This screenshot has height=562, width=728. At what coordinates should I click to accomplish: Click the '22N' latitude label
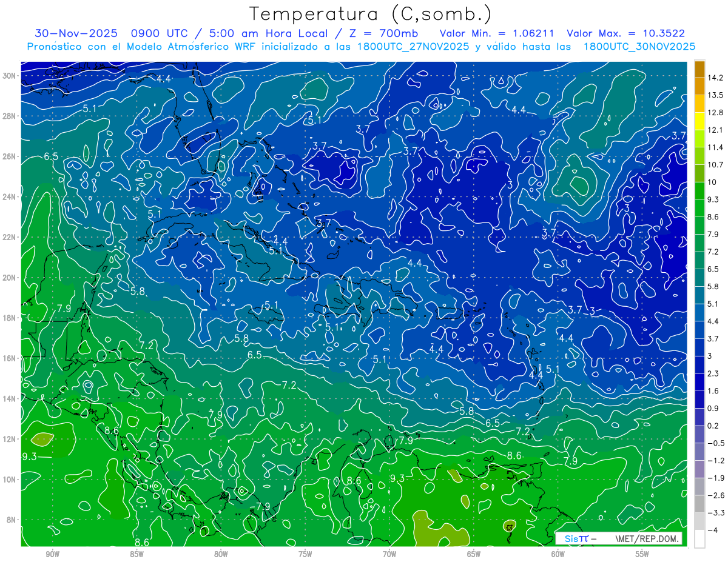[8, 237]
